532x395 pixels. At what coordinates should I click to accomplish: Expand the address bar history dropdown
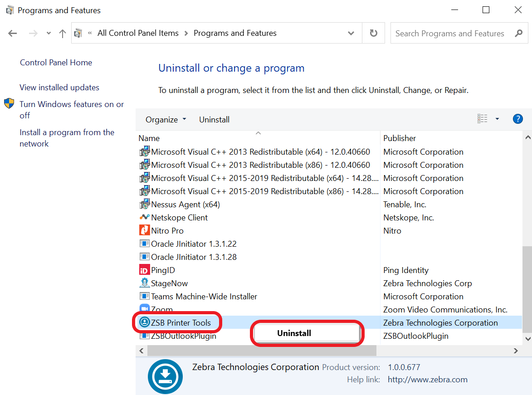point(351,33)
